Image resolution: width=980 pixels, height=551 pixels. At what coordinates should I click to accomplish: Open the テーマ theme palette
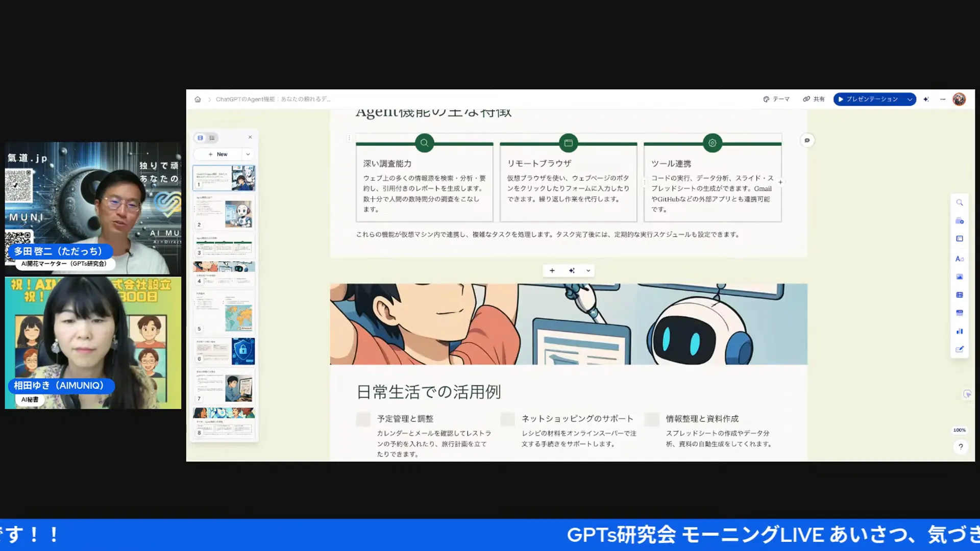(776, 99)
